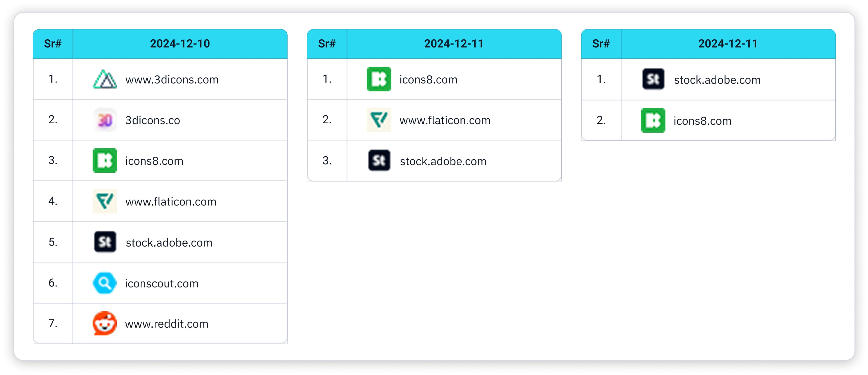Click the 3dicons.com triangle logo icon
This screenshot has width=868, height=375.
tap(105, 79)
